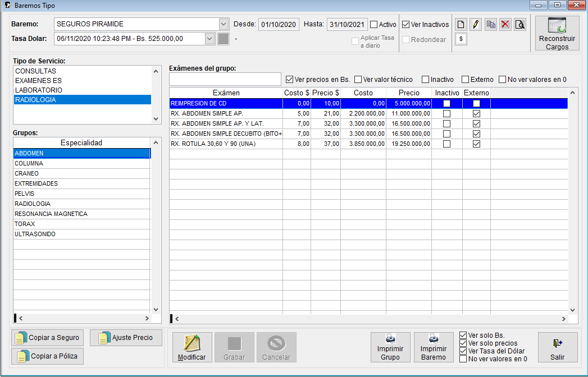Create a new baremo with the blank page icon

coord(461,25)
